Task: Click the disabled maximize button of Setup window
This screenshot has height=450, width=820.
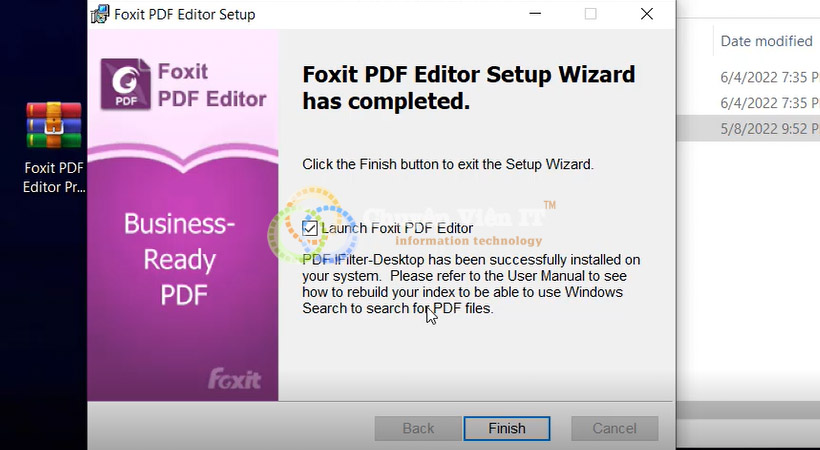Action: pyautogui.click(x=590, y=14)
